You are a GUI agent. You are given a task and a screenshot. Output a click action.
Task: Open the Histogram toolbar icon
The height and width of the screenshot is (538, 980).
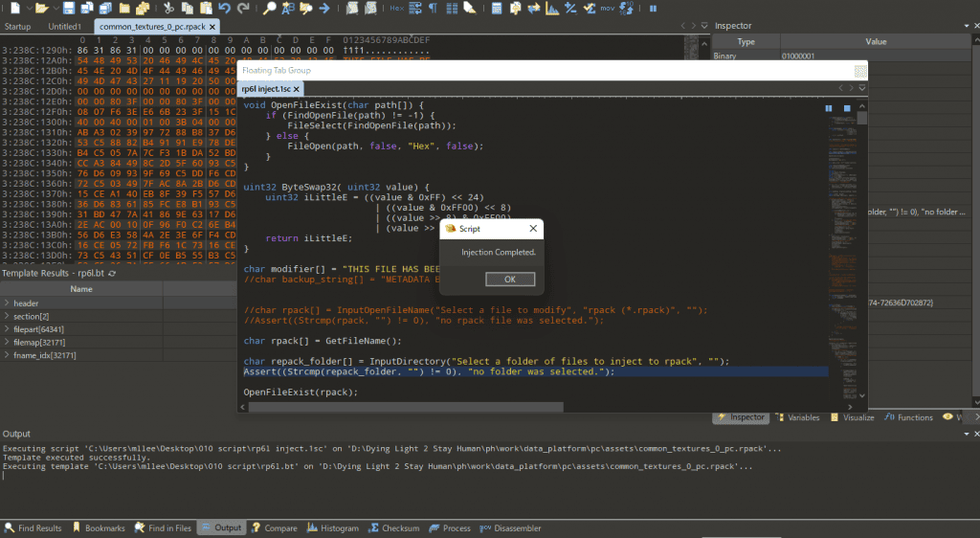[x=552, y=8]
